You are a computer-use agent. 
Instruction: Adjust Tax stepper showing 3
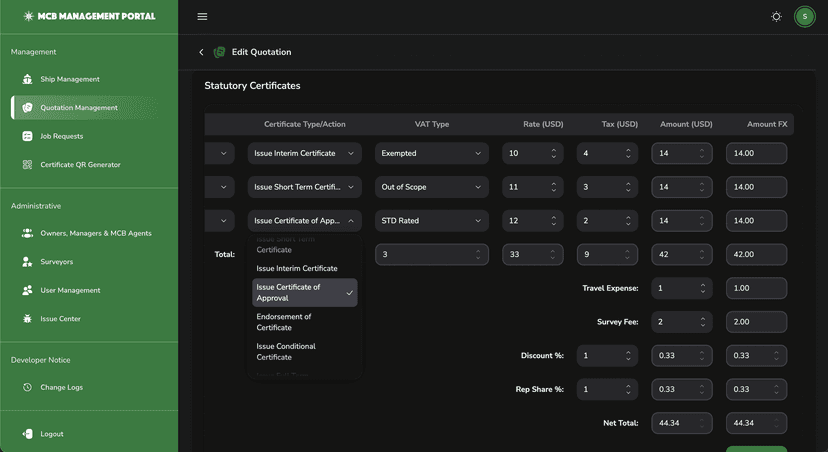(628, 187)
